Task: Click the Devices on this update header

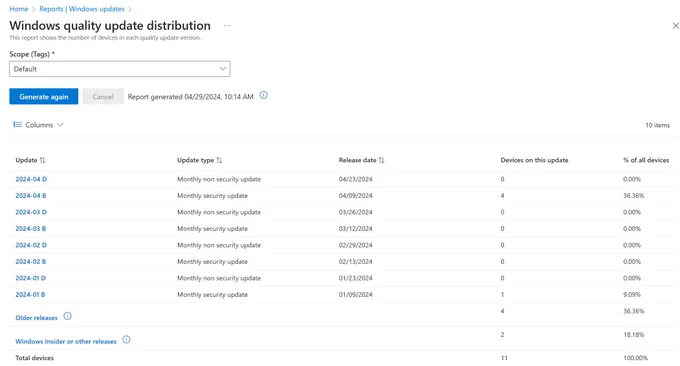Action: click(x=534, y=160)
